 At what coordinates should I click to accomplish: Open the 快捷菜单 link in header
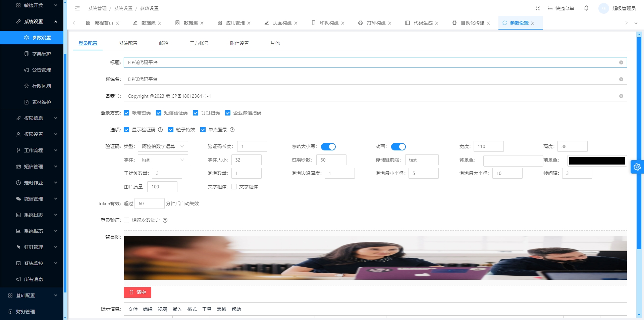pyautogui.click(x=561, y=8)
